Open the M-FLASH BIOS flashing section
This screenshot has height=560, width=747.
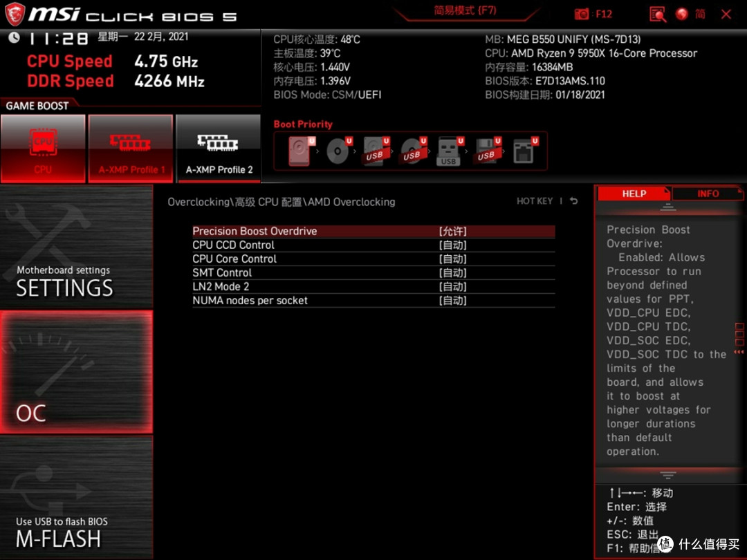(76, 497)
